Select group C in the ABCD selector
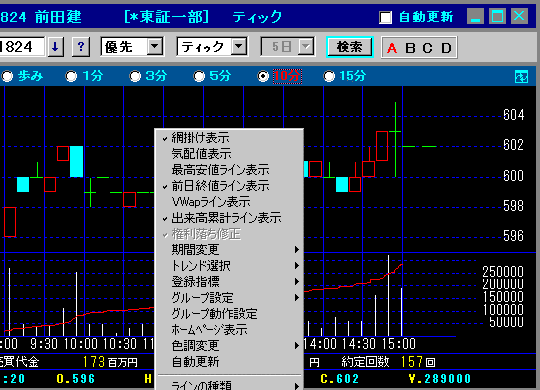This screenshot has height=390, width=540. pyautogui.click(x=427, y=48)
